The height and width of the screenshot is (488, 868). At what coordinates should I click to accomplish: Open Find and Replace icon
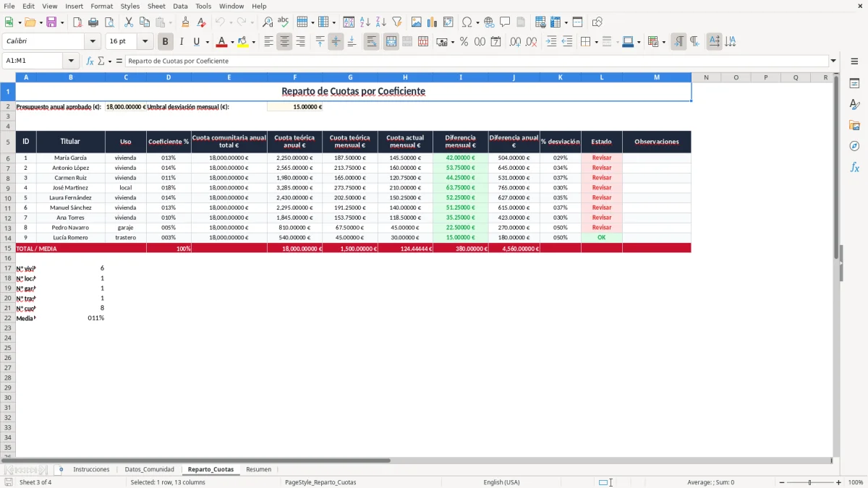268,22
